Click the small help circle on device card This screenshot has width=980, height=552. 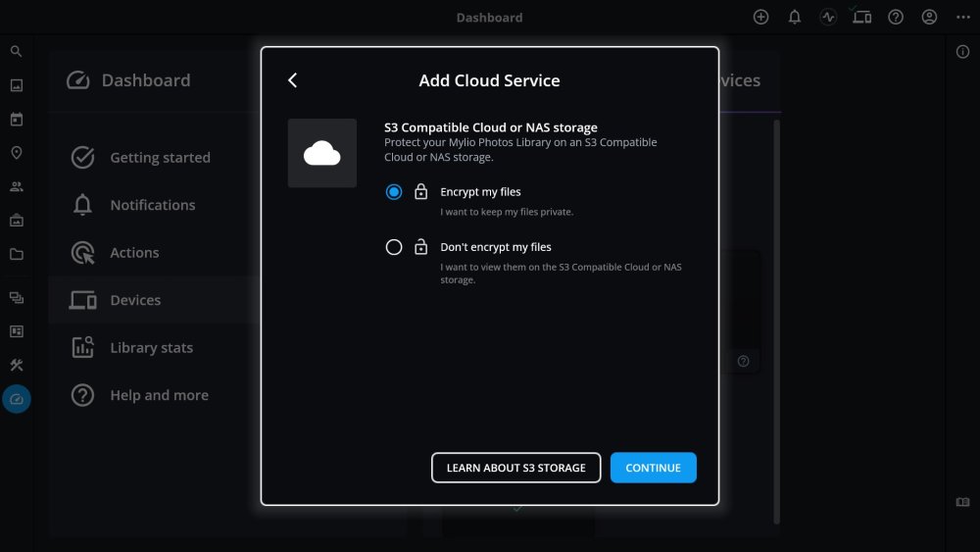coord(743,361)
